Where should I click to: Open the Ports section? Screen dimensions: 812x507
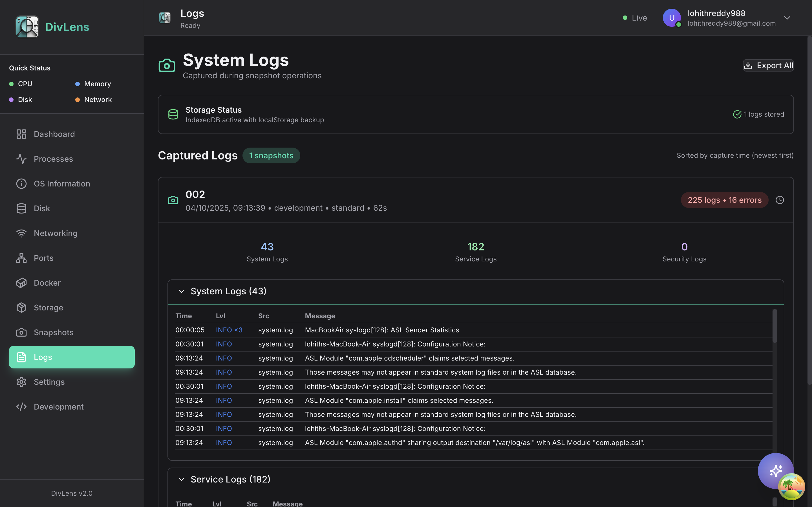pos(43,258)
